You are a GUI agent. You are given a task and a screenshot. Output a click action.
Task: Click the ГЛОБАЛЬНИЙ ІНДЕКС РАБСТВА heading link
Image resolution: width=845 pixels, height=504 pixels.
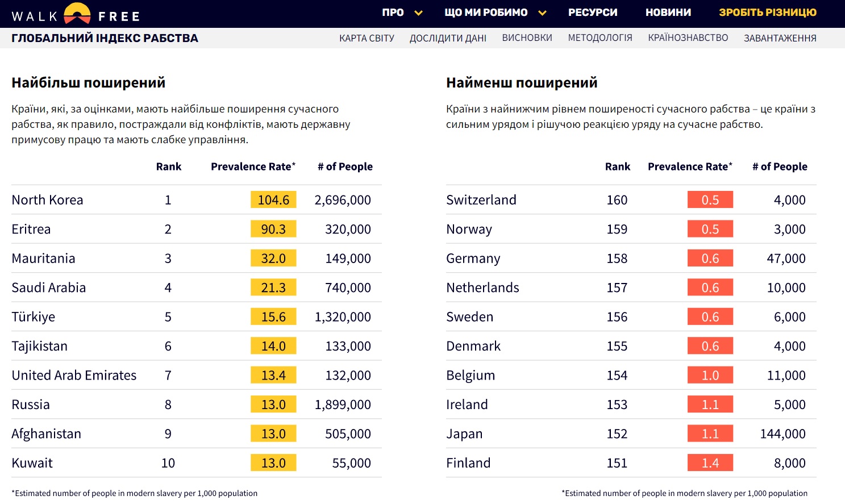pos(105,38)
